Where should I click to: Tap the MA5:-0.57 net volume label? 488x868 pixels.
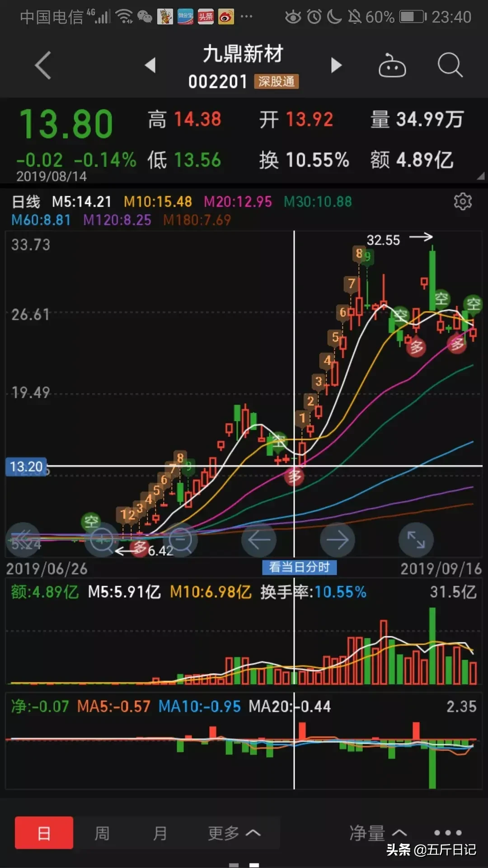113,707
